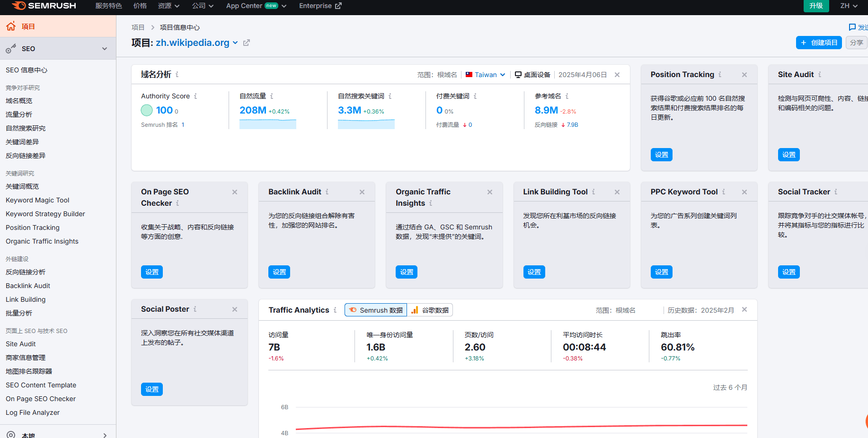Click the info icon next to 域名分析
Viewport: 868px width, 438px height.
point(177,74)
